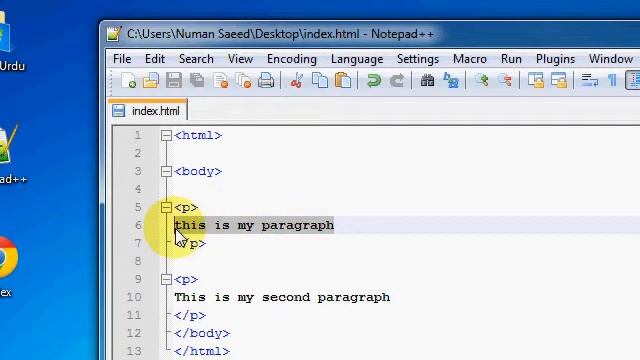Image resolution: width=640 pixels, height=360 pixels.
Task: Click the Zoom Out icon
Action: (x=505, y=80)
